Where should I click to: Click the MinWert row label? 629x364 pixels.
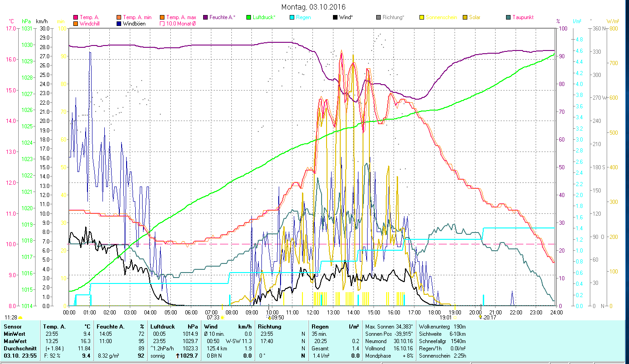(x=14, y=334)
